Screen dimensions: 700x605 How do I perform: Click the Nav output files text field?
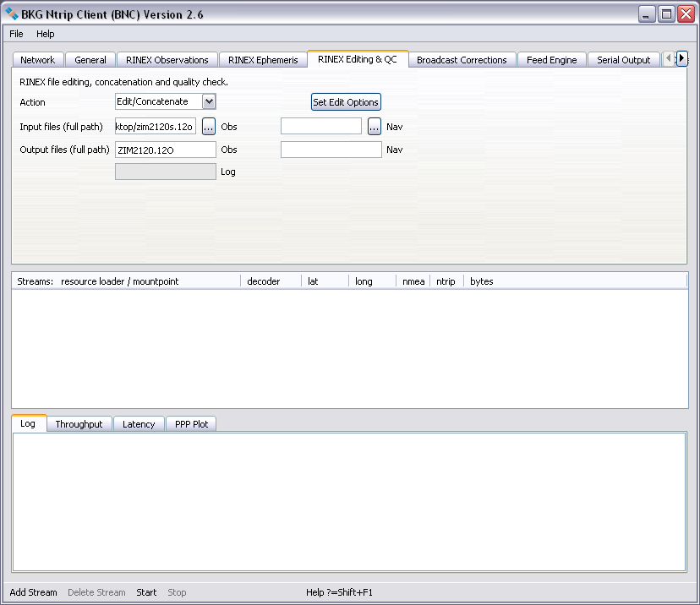(x=331, y=150)
